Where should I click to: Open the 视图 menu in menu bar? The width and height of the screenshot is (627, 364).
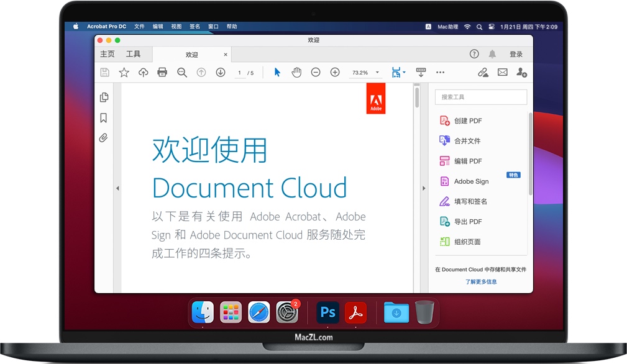point(176,27)
